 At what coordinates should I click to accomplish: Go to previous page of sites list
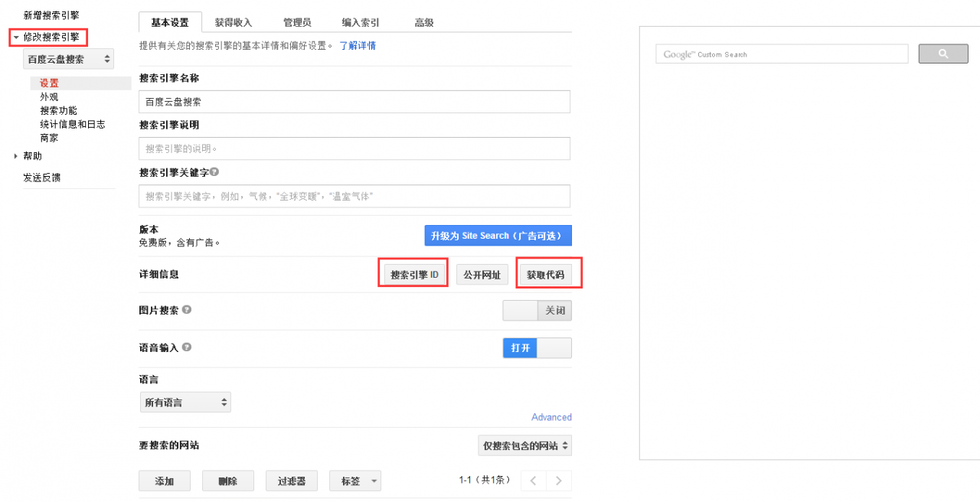pos(533,481)
